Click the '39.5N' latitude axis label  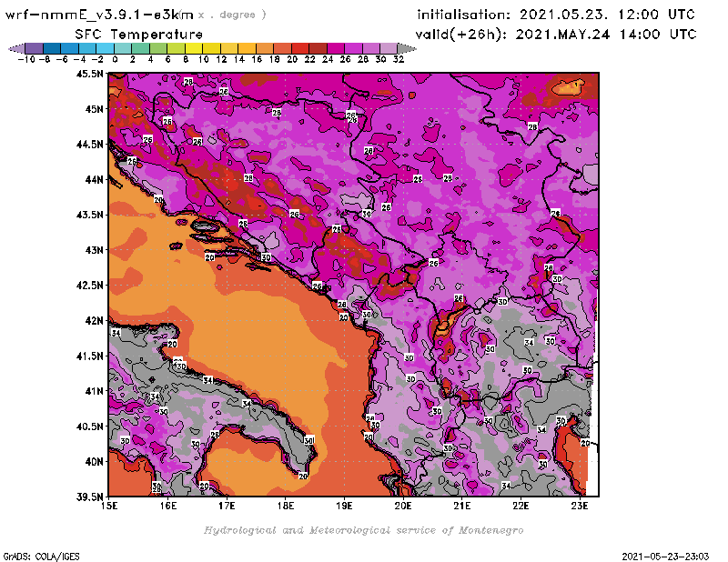click(89, 497)
